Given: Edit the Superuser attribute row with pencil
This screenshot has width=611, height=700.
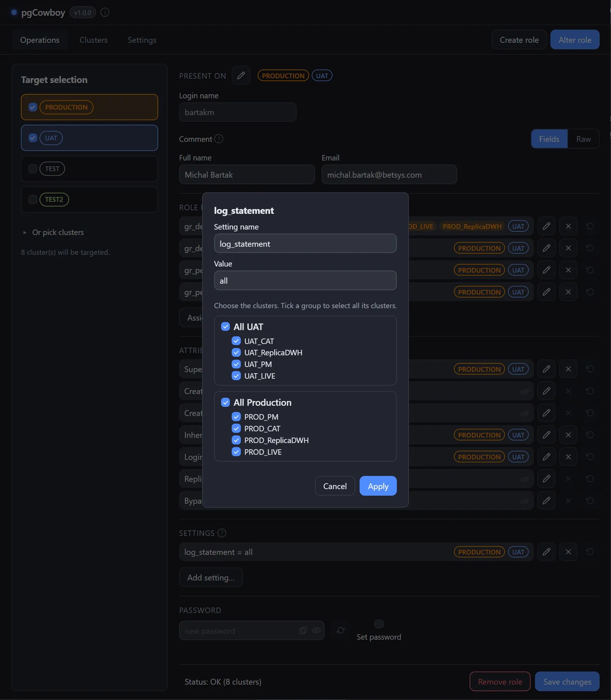Looking at the screenshot, I should 546,369.
